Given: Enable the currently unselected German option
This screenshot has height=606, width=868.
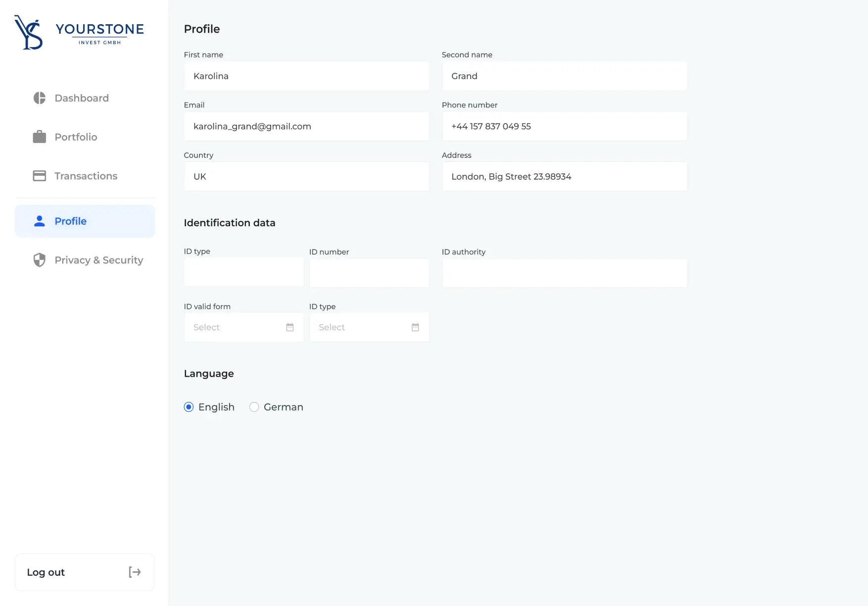Looking at the screenshot, I should pos(254,407).
